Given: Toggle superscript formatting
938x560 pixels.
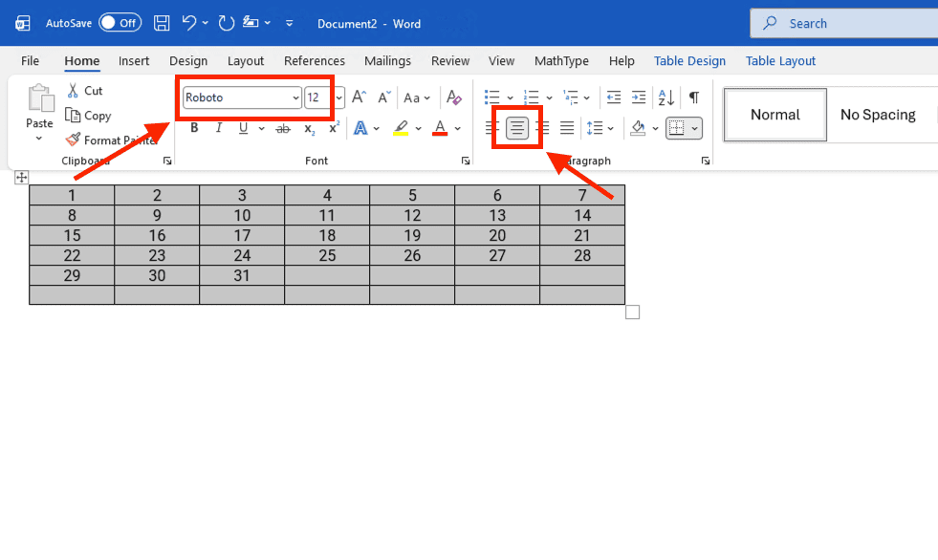Looking at the screenshot, I should [x=334, y=127].
